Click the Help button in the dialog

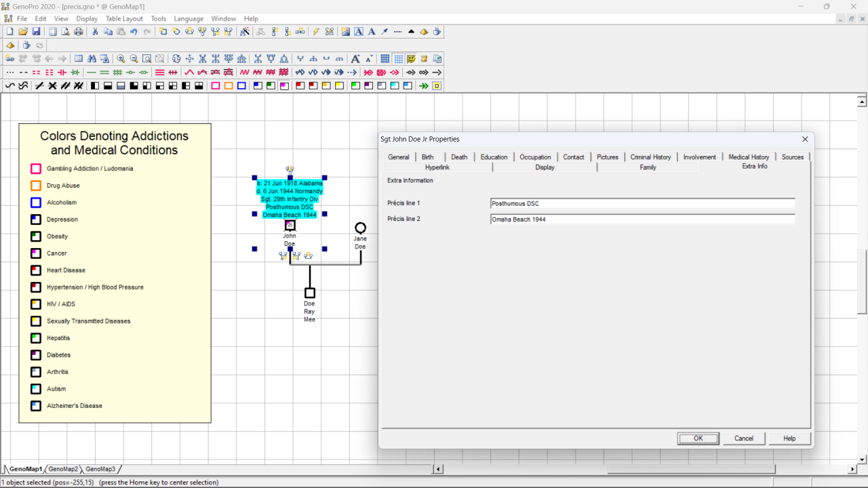(789, 439)
